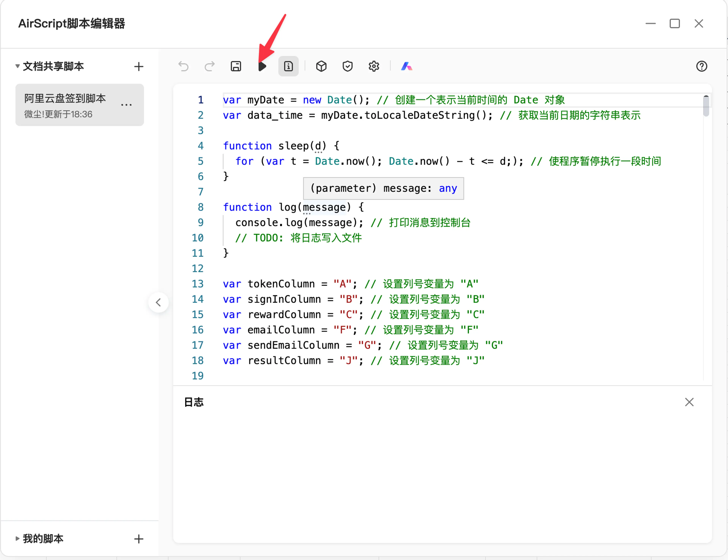Viewport: 728px width, 560px height.
Task: Collapse the 文档共享脚本 section
Action: tap(17, 66)
